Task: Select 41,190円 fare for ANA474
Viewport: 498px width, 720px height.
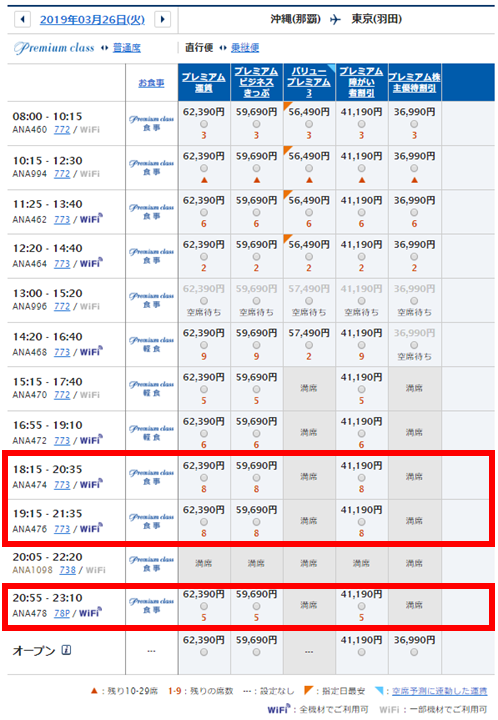Action: click(x=361, y=478)
